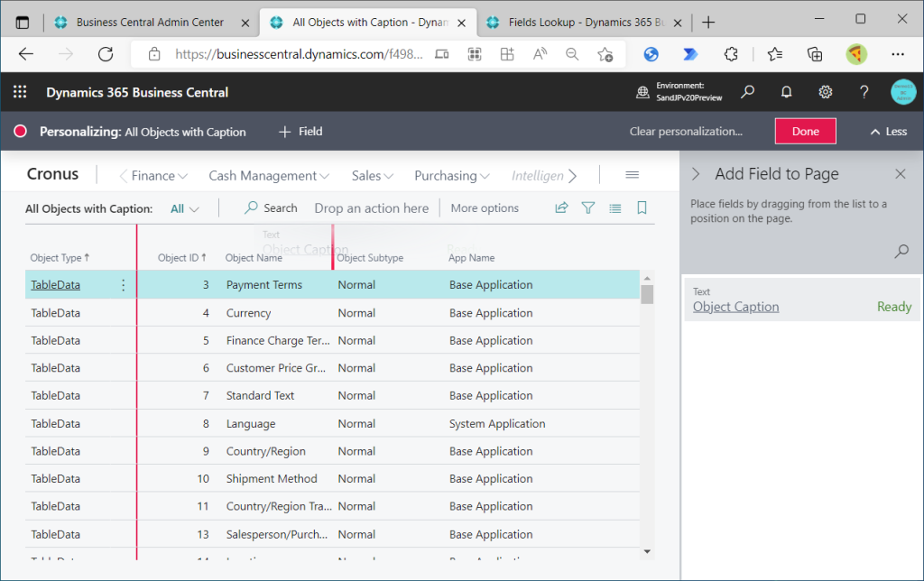Viewport: 924px width, 581px height.
Task: Go back in the browser
Action: [26, 54]
